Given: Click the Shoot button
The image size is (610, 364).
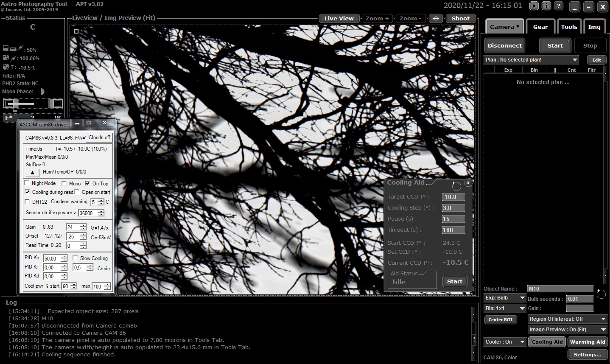Looking at the screenshot, I should coord(461,18).
